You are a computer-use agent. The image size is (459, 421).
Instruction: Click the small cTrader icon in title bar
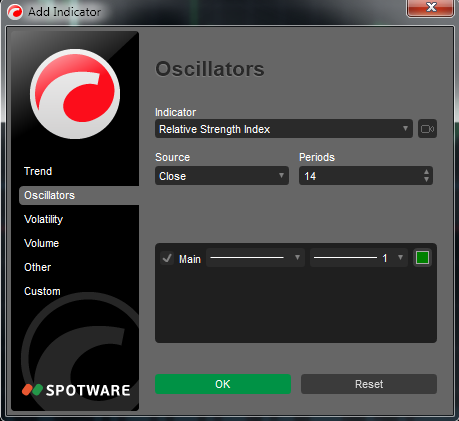pyautogui.click(x=15, y=12)
